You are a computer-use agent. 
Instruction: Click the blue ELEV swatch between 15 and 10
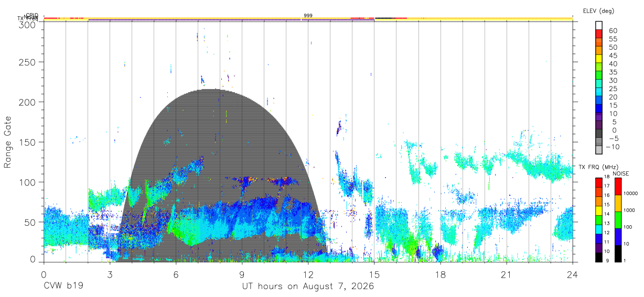click(x=598, y=108)
